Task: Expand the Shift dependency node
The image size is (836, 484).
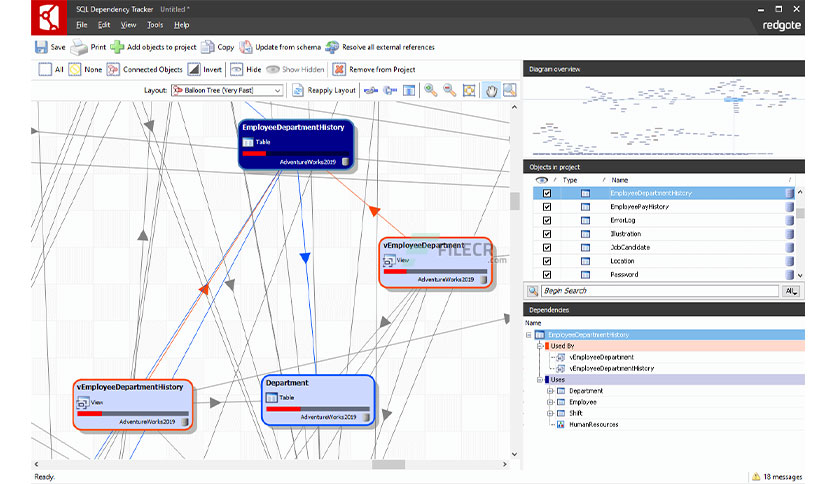Action: (550, 413)
